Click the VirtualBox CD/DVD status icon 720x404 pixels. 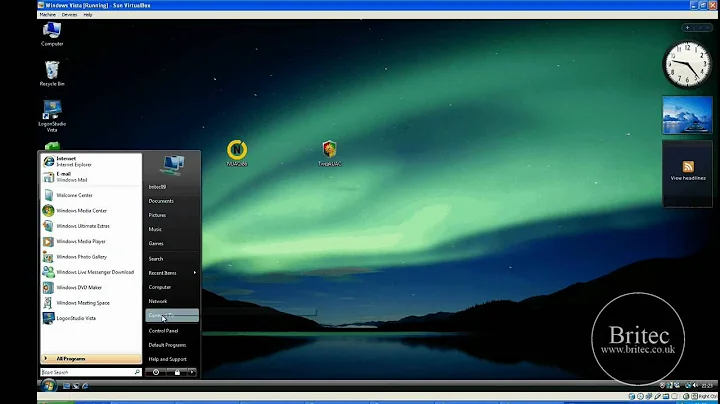(x=641, y=396)
